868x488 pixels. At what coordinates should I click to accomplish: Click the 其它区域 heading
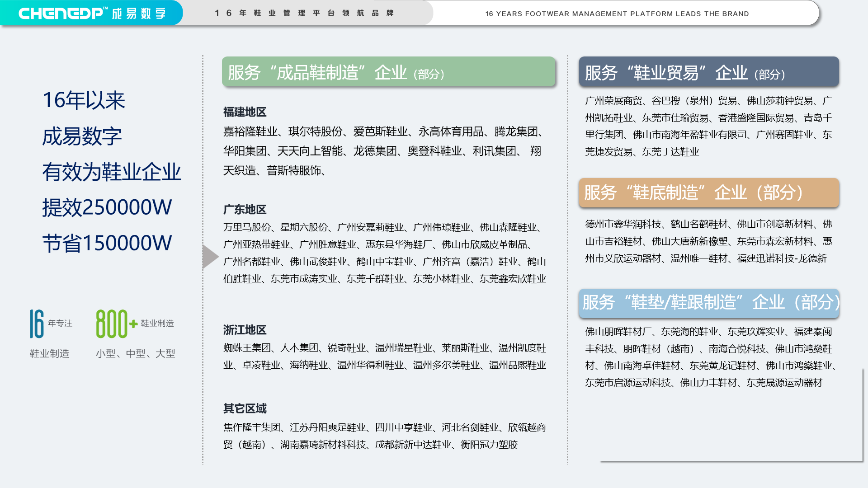pyautogui.click(x=245, y=408)
